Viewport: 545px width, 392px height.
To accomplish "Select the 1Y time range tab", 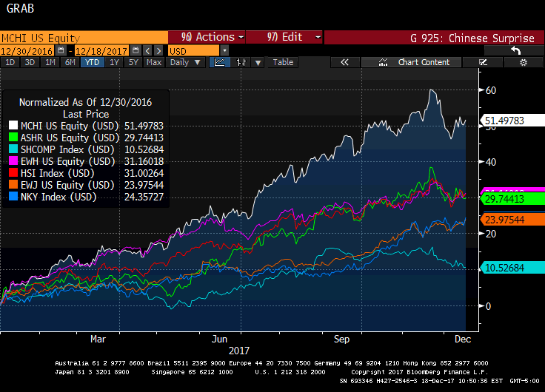I will [x=114, y=62].
